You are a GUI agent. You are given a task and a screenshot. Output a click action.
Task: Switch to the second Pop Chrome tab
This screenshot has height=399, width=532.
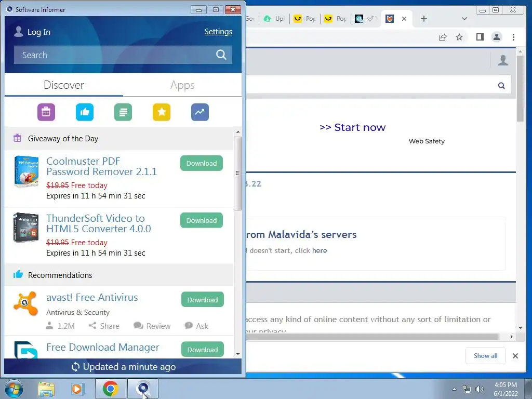pyautogui.click(x=335, y=19)
